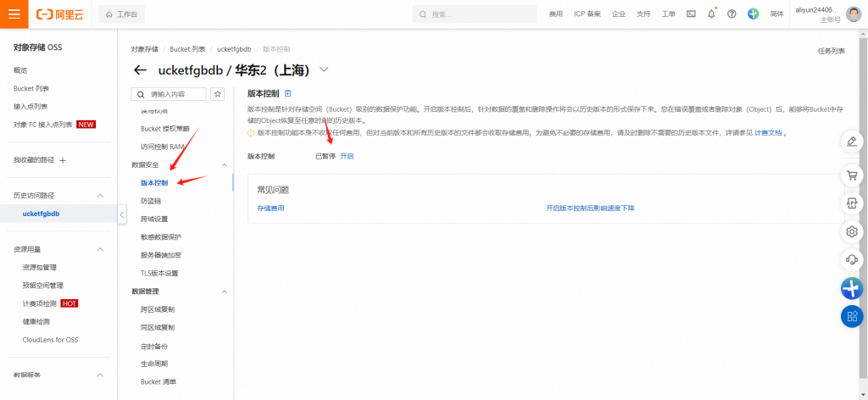868x400 pixels.
Task: Click the star favorites icon
Action: pyautogui.click(x=218, y=94)
